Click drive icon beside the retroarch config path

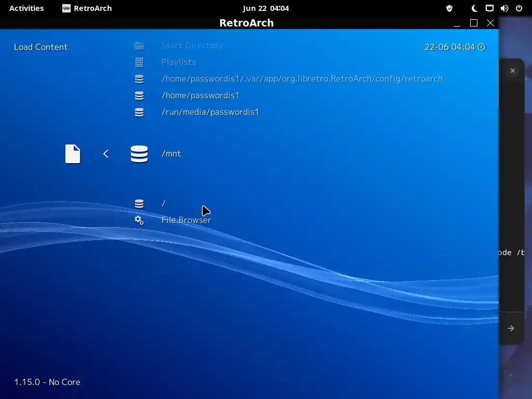click(x=139, y=79)
